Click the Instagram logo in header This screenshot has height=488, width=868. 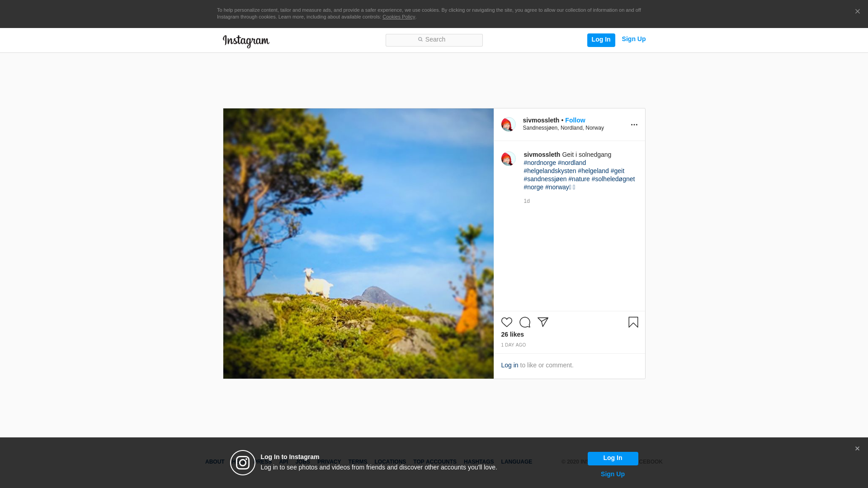click(x=246, y=41)
